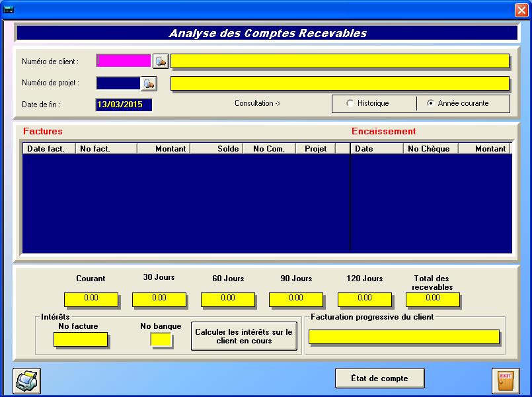Calculate interest on the current client
The image size is (532, 397).
pyautogui.click(x=243, y=336)
